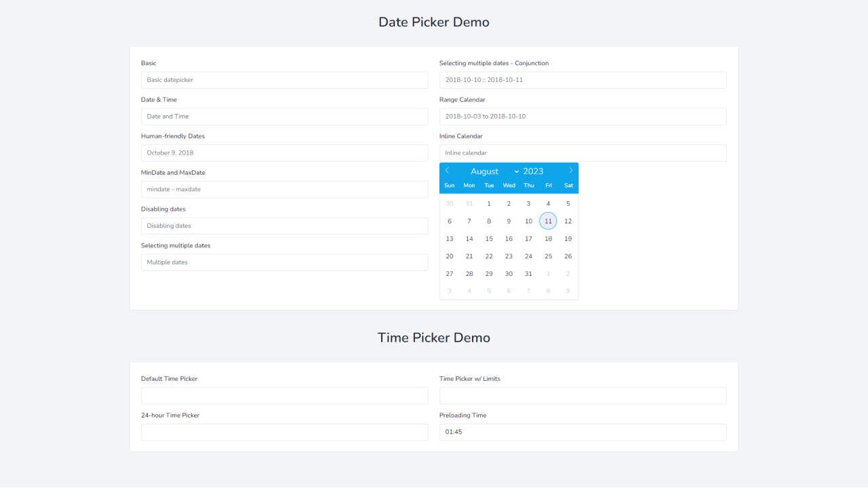Open the Time Picker w/ Limits input

click(583, 395)
